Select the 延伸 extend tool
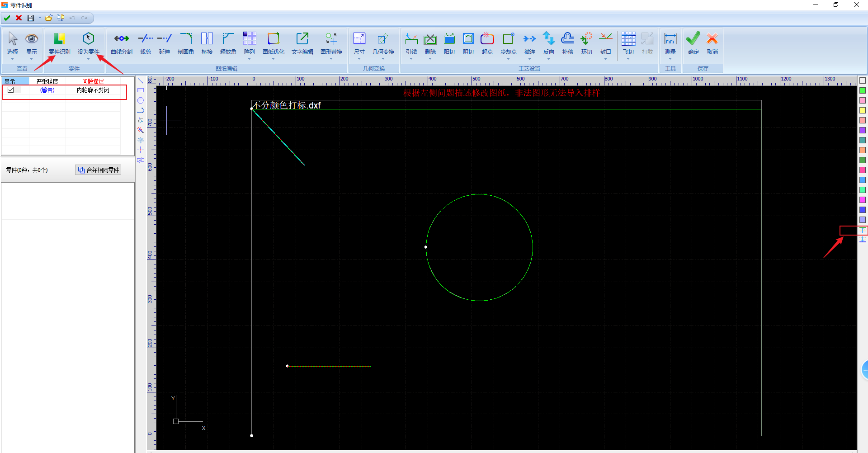The height and width of the screenshot is (453, 868). coord(165,43)
